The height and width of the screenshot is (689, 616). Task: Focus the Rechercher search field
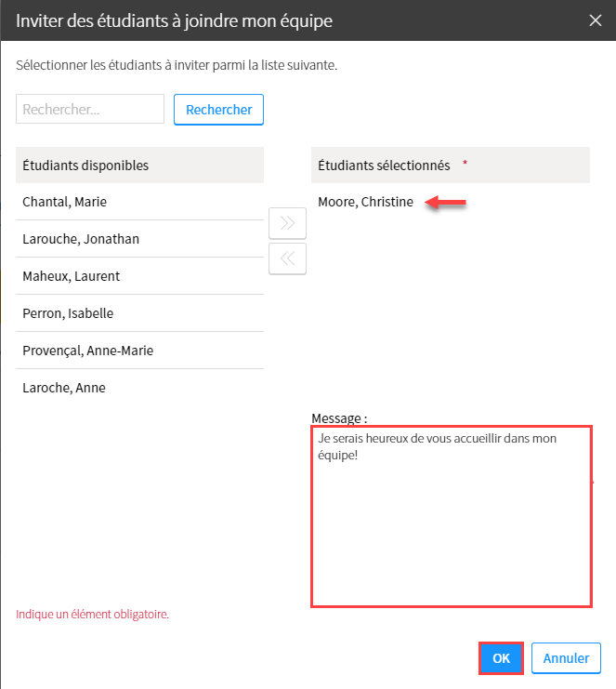coord(90,109)
